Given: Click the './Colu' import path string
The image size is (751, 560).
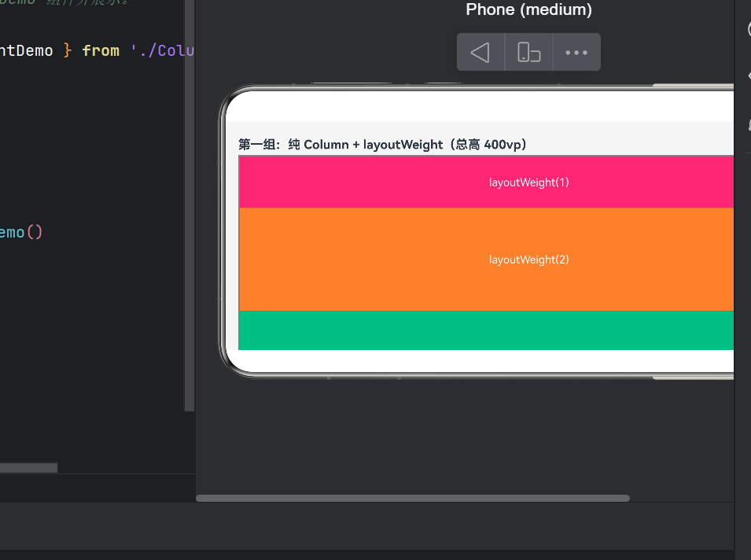Looking at the screenshot, I should [x=162, y=51].
